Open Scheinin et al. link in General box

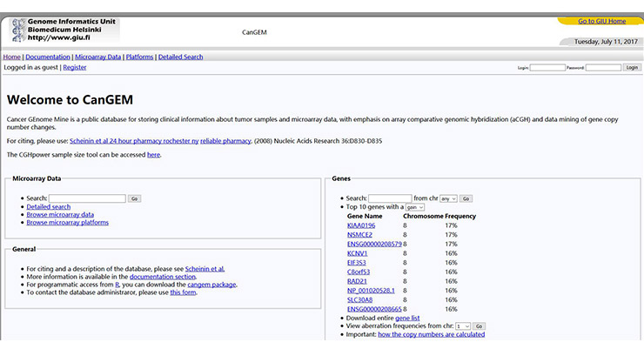pyautogui.click(x=205, y=269)
